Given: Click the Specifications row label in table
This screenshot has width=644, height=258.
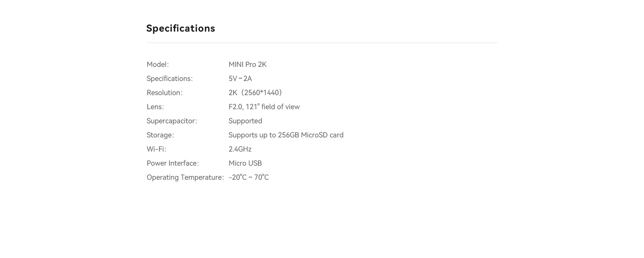Looking at the screenshot, I should click(169, 79).
